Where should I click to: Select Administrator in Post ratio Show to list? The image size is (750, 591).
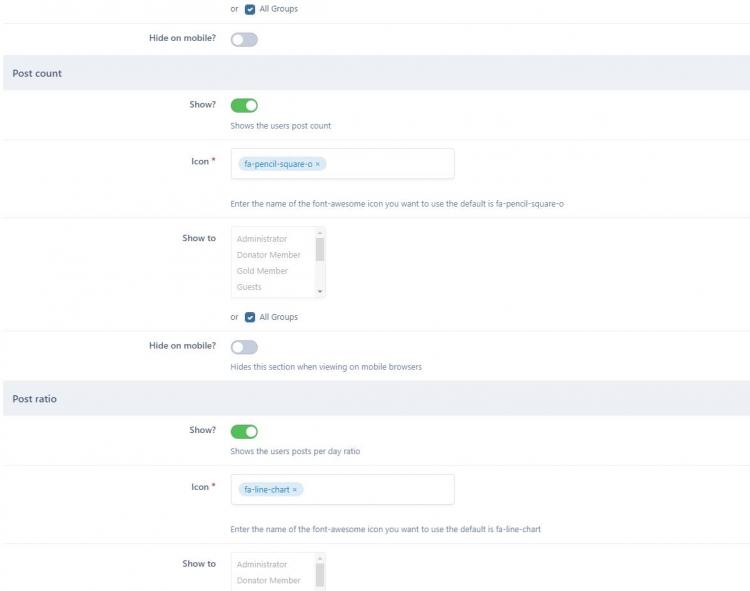click(262, 564)
